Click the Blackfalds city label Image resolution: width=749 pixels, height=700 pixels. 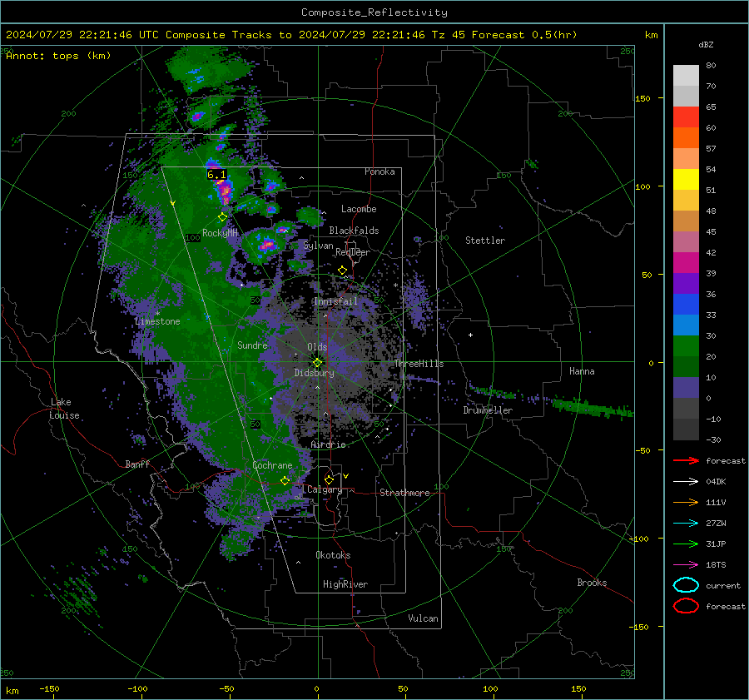click(x=354, y=231)
